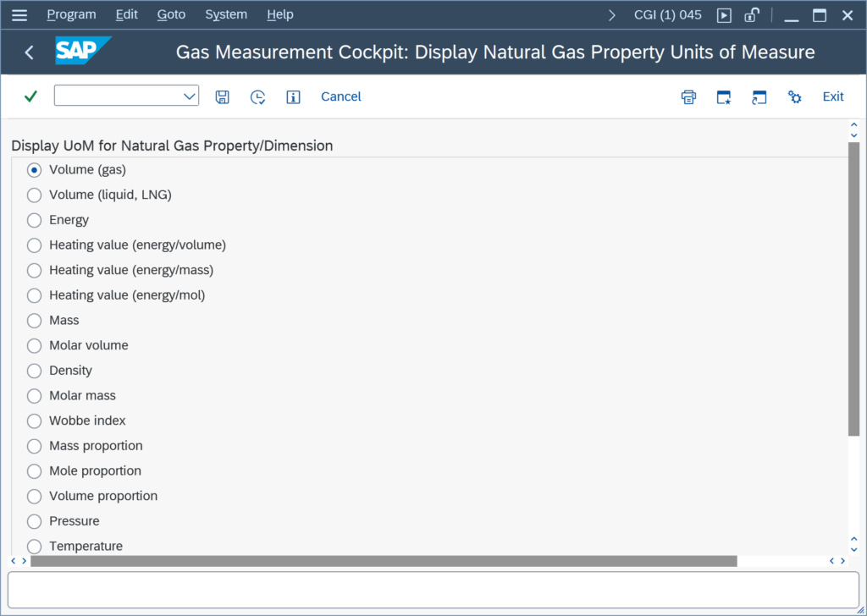
Task: Click the left arrow at right end of horizontal scrollbar
Action: coord(831,561)
